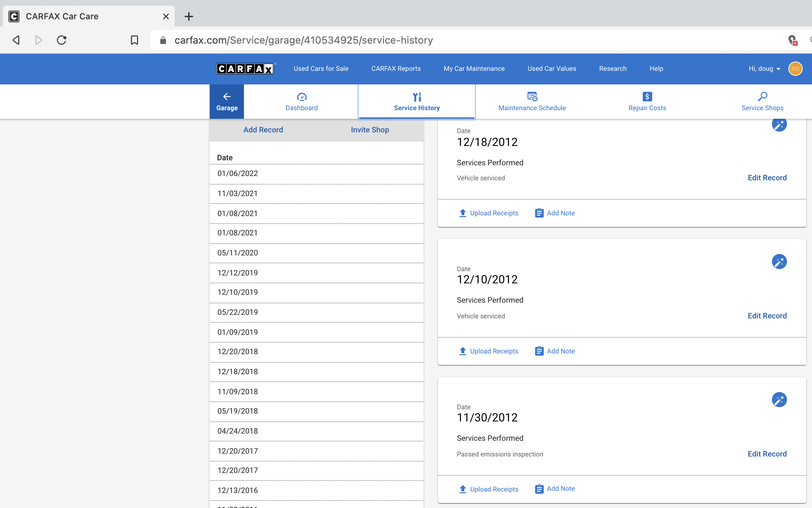The width and height of the screenshot is (812, 508).
Task: Switch to the Dashboard tab
Action: 302,102
